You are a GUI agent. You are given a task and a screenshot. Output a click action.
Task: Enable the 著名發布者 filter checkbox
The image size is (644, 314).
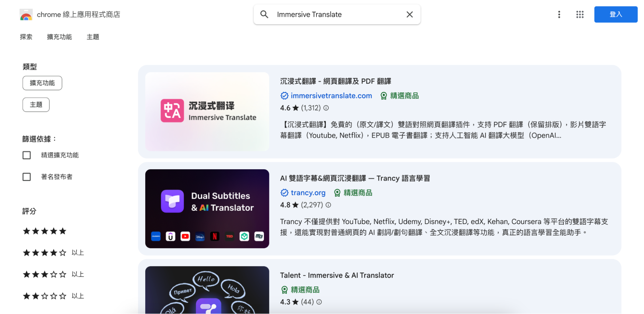[x=27, y=177]
